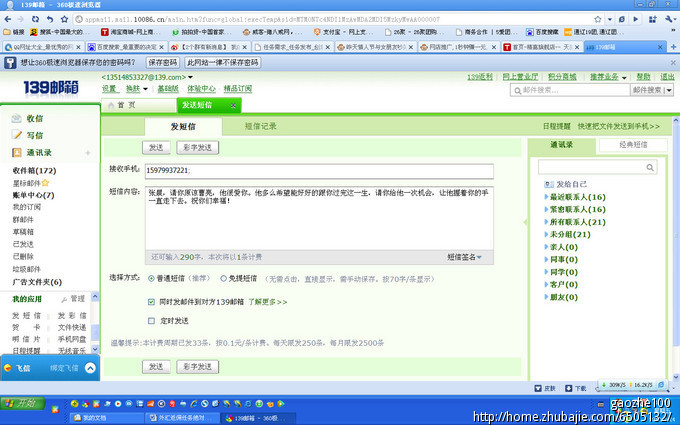Select 普通短信 radio option
680x425 pixels.
[151, 278]
